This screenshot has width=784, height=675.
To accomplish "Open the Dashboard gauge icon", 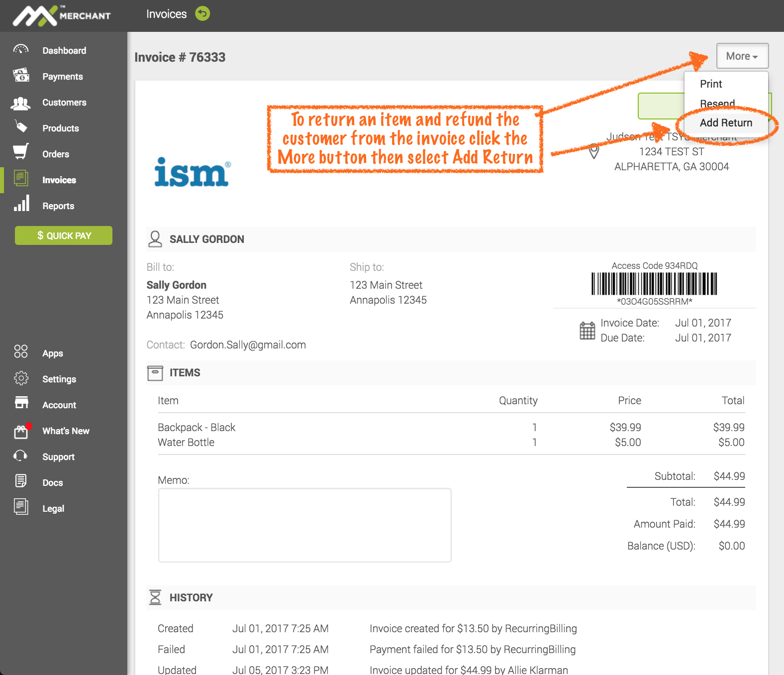I will 21,50.
